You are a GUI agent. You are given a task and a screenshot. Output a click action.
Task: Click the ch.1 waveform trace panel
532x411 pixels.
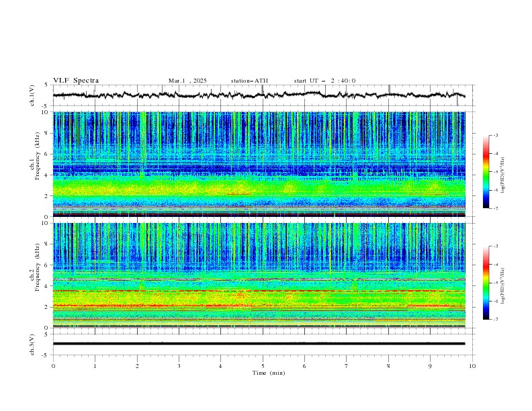tap(264, 95)
